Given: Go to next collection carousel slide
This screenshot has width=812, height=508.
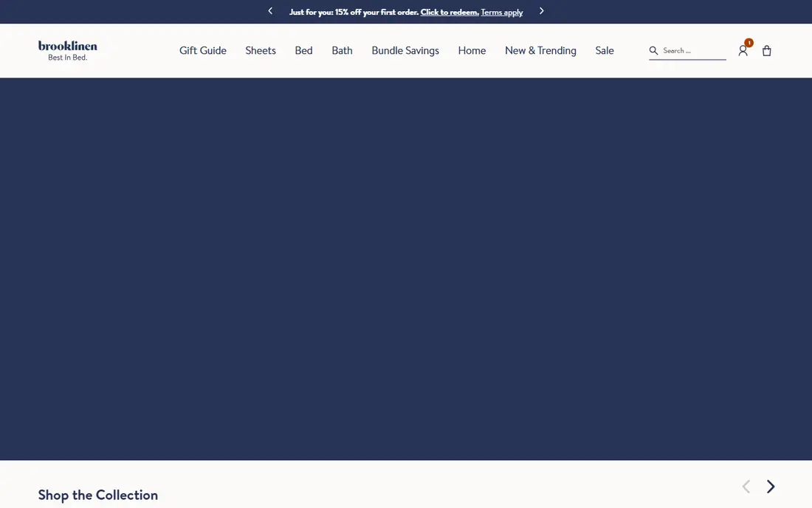Looking at the screenshot, I should pyautogui.click(x=771, y=487).
